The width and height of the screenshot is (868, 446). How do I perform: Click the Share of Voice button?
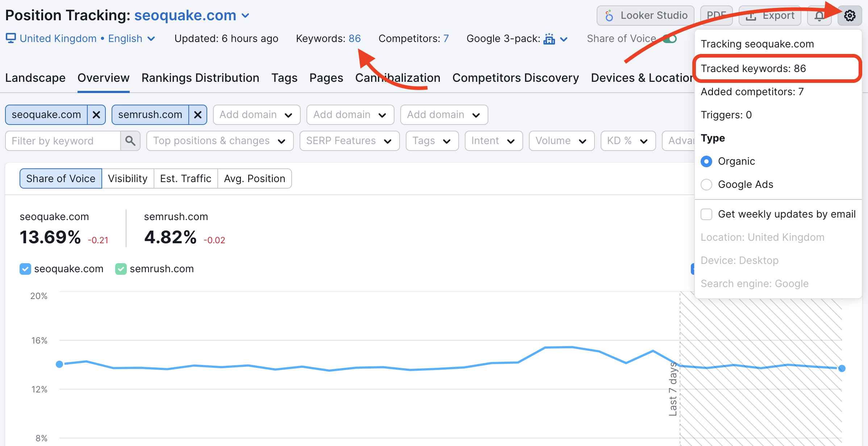(x=60, y=178)
